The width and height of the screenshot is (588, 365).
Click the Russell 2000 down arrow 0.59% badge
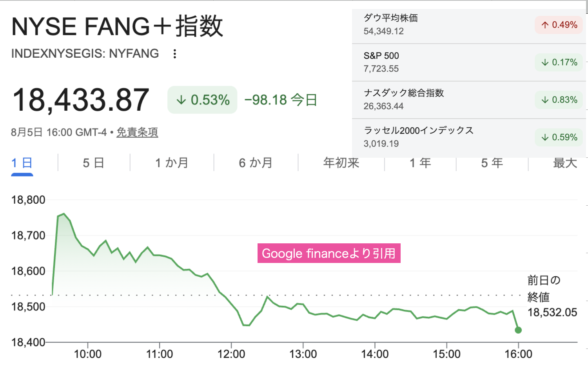pyautogui.click(x=559, y=137)
